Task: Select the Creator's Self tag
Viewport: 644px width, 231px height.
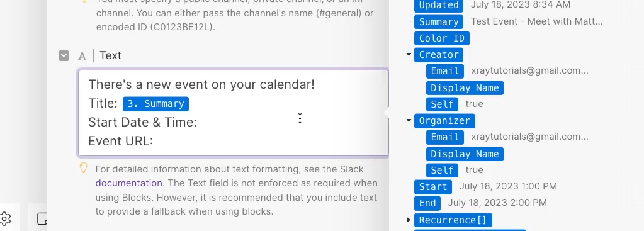Action: 442,104
